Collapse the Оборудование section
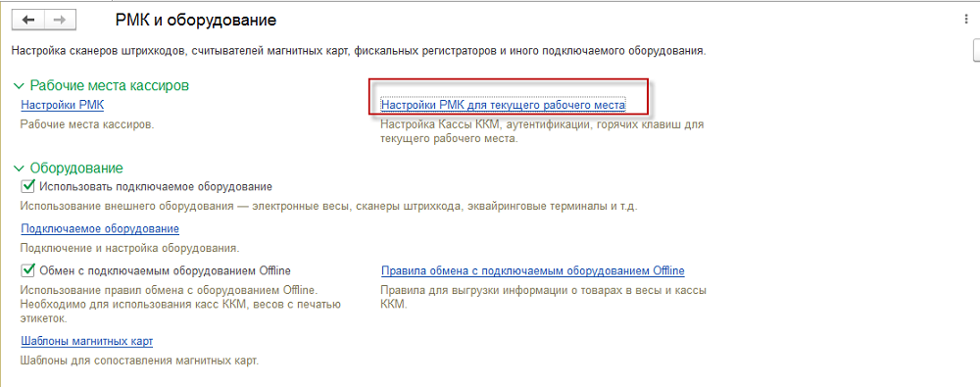This screenshot has height=387, width=980. click(19, 169)
